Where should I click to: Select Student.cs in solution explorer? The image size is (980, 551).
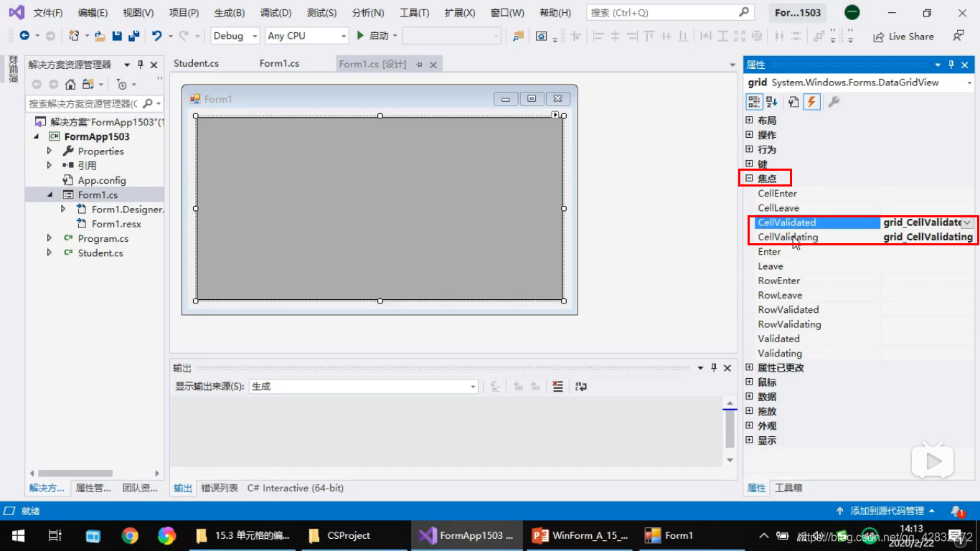pos(100,253)
